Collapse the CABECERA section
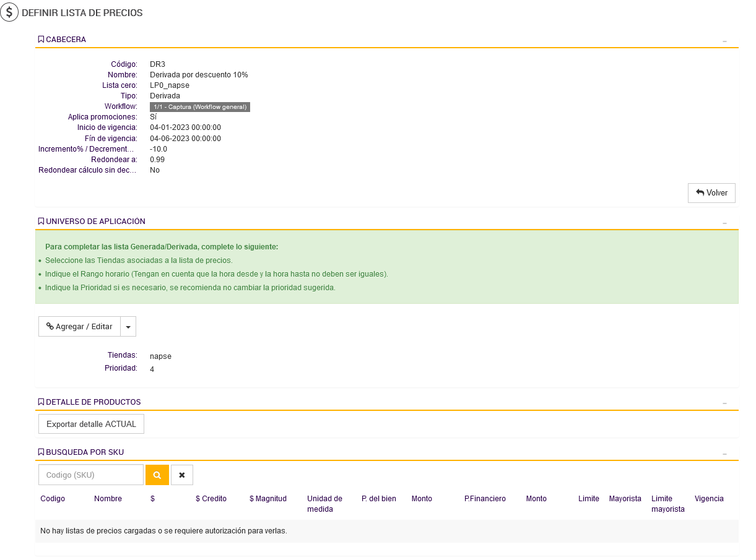Image resolution: width=756 pixels, height=560 pixels. click(x=724, y=41)
